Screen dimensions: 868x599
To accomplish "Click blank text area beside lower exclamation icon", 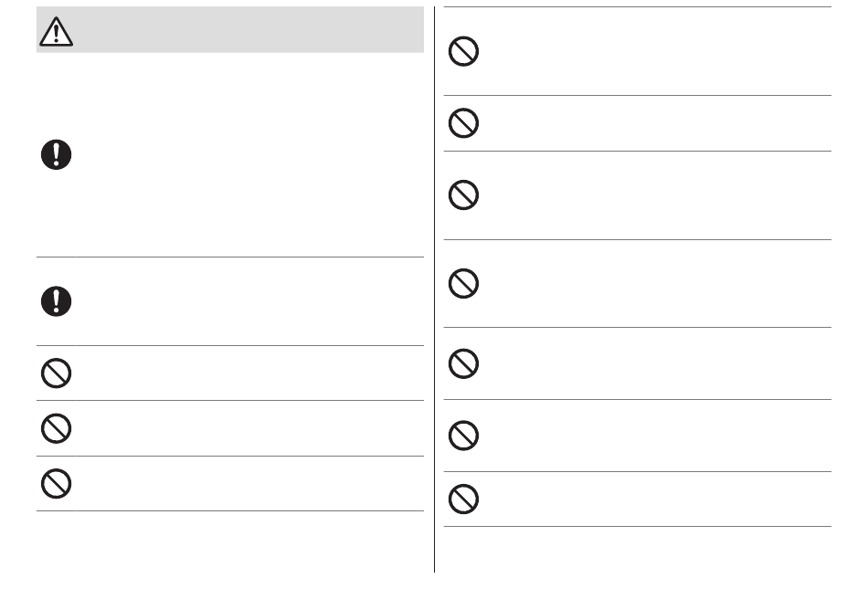I will [x=250, y=301].
